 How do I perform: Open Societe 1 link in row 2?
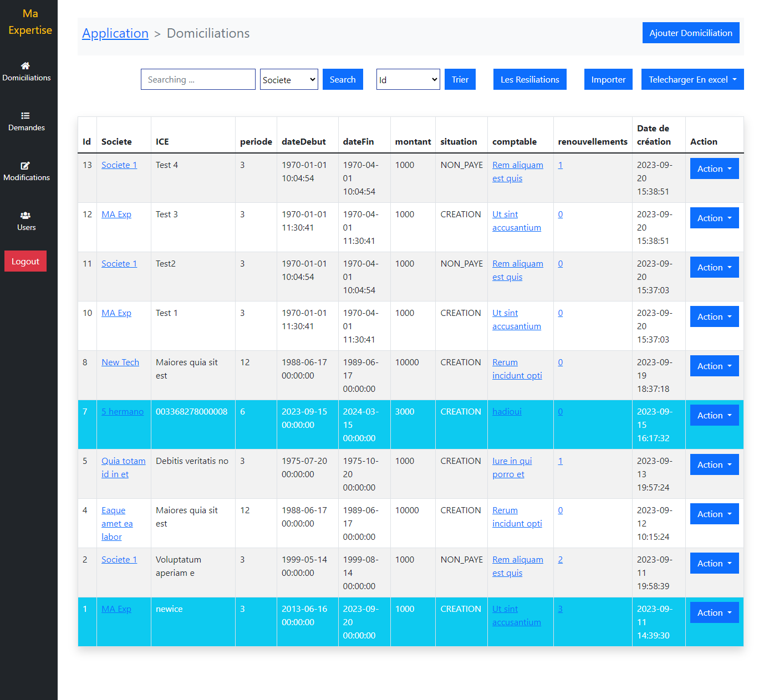pyautogui.click(x=119, y=560)
